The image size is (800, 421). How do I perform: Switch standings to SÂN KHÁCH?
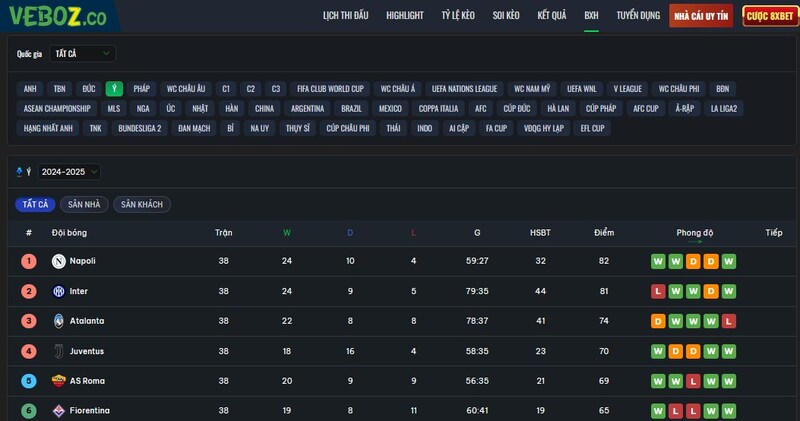point(141,204)
